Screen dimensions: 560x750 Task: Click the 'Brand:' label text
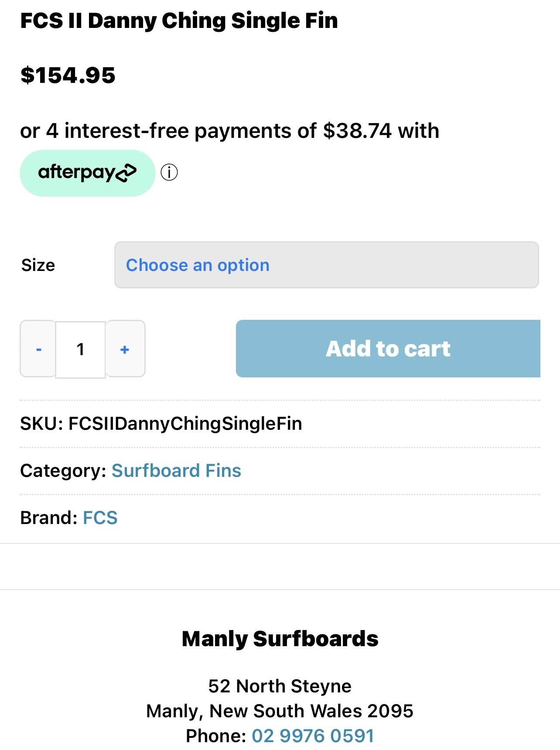point(49,517)
